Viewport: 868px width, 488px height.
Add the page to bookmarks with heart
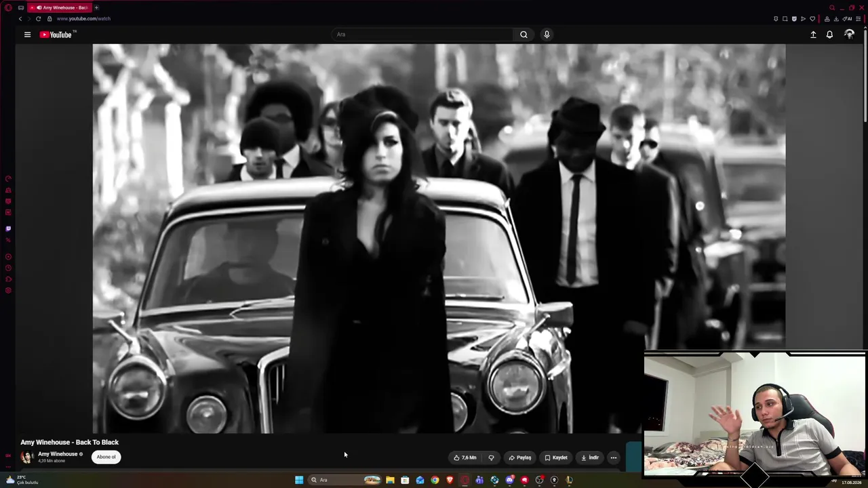812,19
